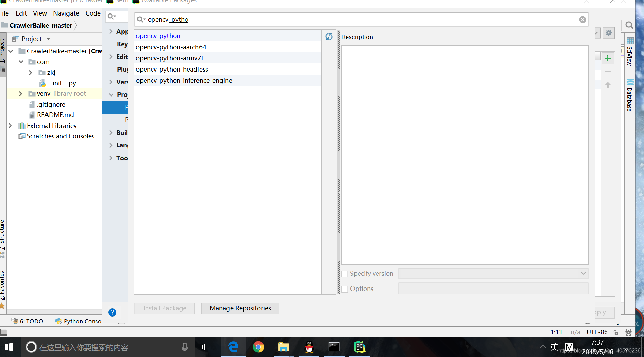Open the search everywhere magnifier icon
The image size is (644, 357).
coord(629,25)
